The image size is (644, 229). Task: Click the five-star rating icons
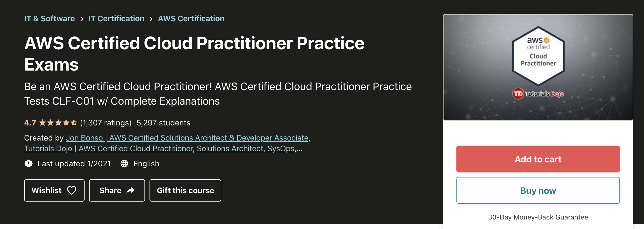pos(58,123)
